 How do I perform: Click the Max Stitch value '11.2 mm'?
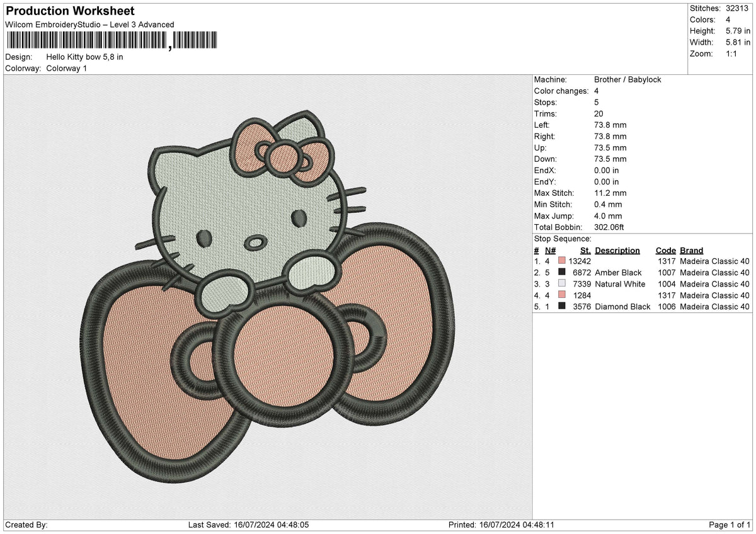[610, 193]
